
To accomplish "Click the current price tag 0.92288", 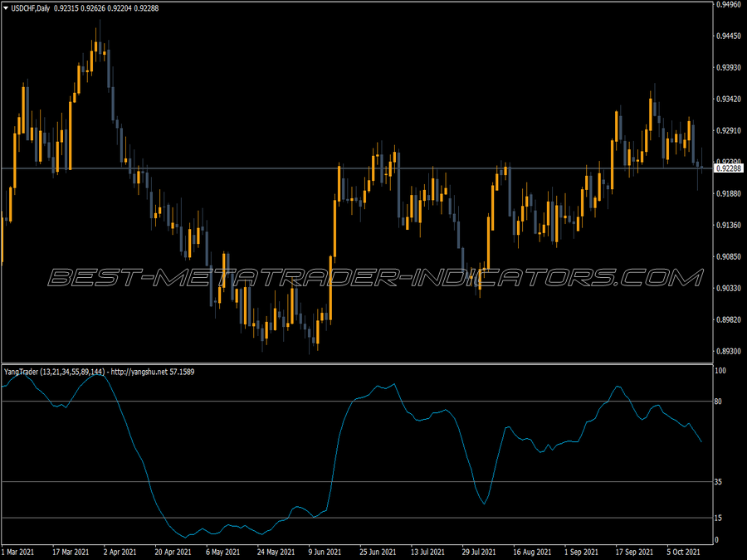I will pyautogui.click(x=729, y=168).
